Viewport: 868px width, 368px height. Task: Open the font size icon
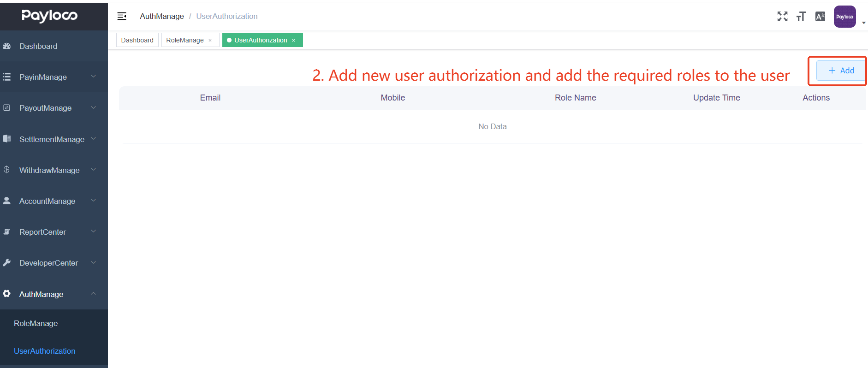pyautogui.click(x=801, y=17)
